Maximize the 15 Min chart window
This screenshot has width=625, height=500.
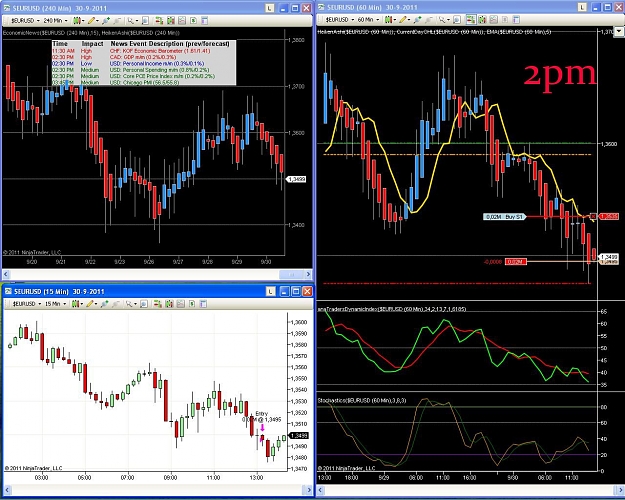296,291
